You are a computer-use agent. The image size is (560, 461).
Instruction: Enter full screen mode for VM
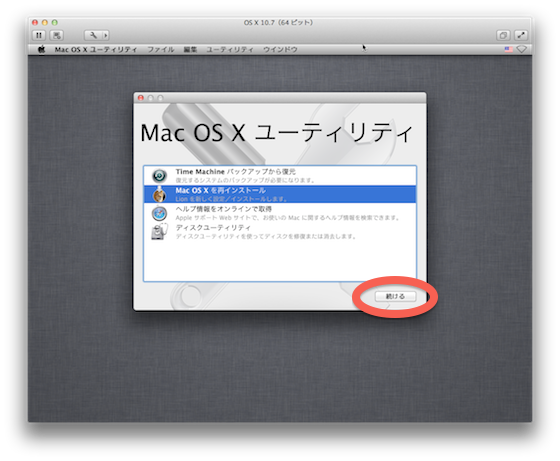521,35
